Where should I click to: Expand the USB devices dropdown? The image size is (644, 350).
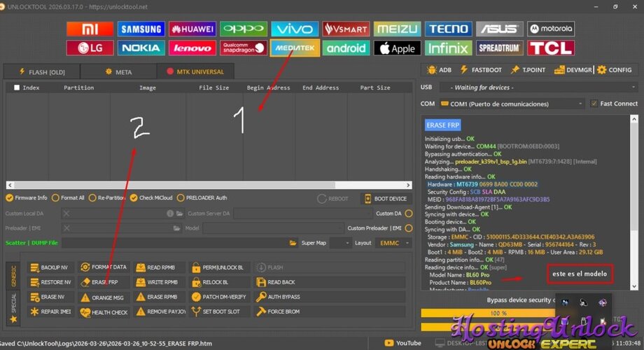coord(538,87)
